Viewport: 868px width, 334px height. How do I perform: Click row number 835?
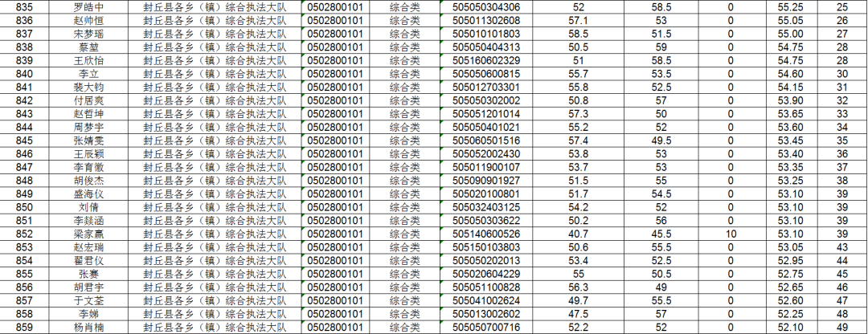24,7
